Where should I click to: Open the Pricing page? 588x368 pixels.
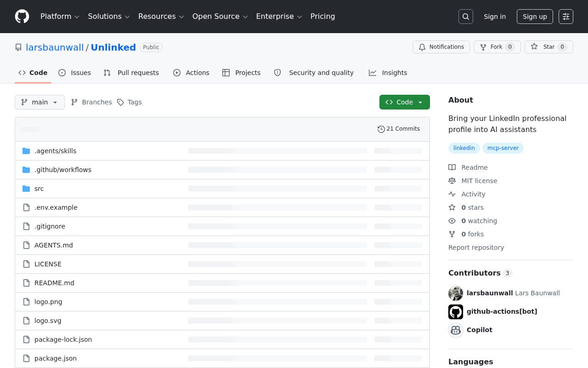(x=322, y=17)
